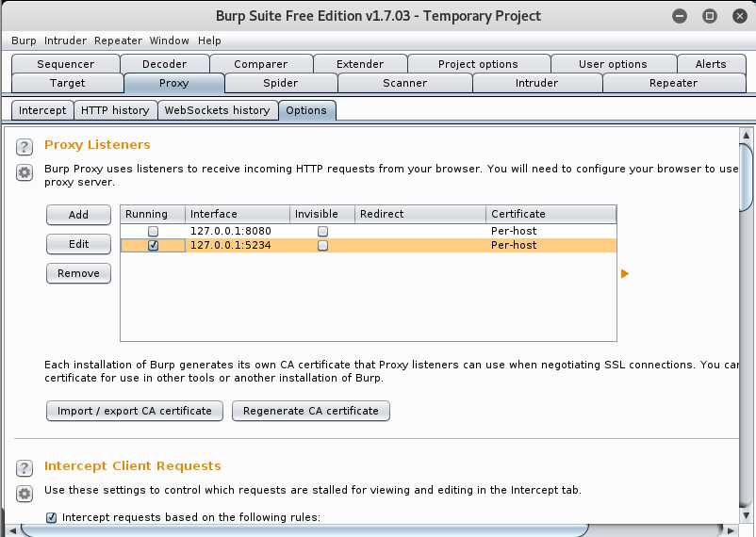Click vertical scrollbar down arrow
The width and height of the screenshot is (756, 537).
click(746, 514)
